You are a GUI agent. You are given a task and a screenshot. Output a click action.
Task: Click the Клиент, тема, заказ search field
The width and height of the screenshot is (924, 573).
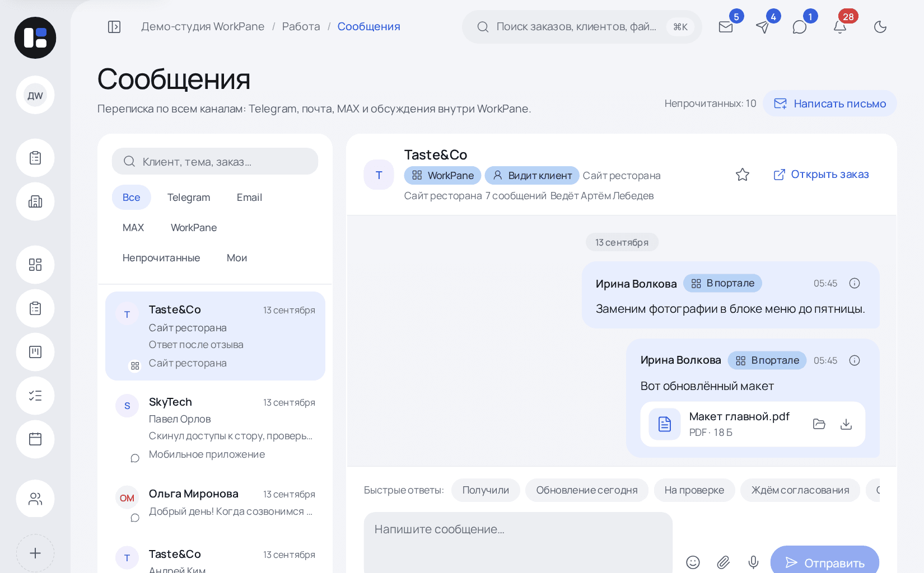coord(215,161)
